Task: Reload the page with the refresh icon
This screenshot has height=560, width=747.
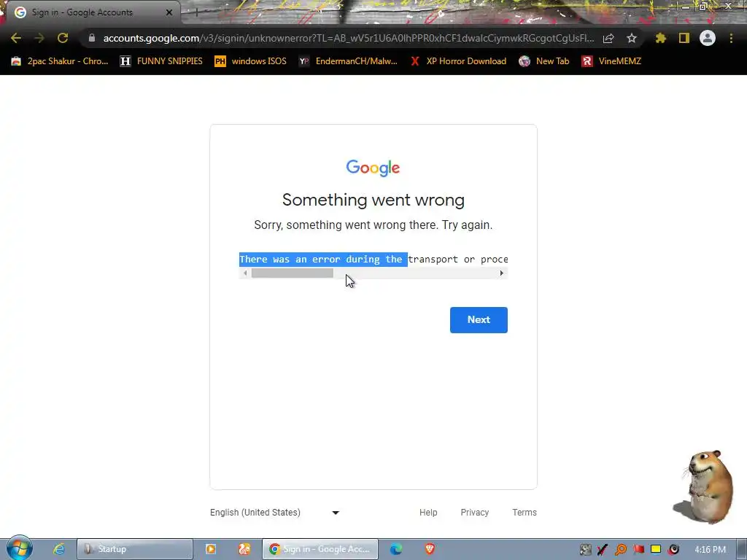Action: (63, 38)
